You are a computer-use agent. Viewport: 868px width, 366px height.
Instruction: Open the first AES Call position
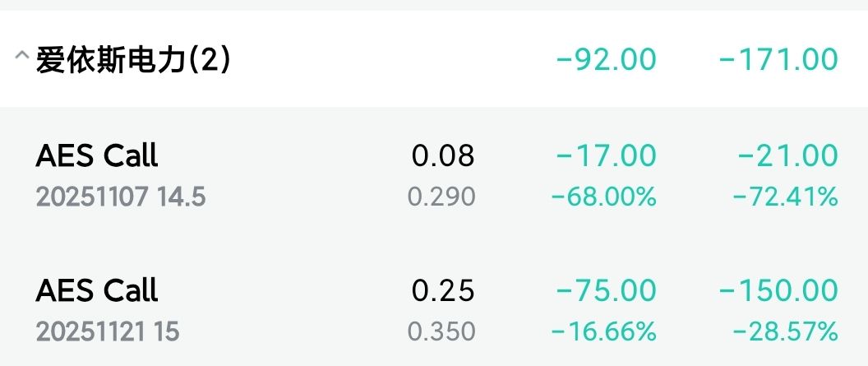coord(434,174)
